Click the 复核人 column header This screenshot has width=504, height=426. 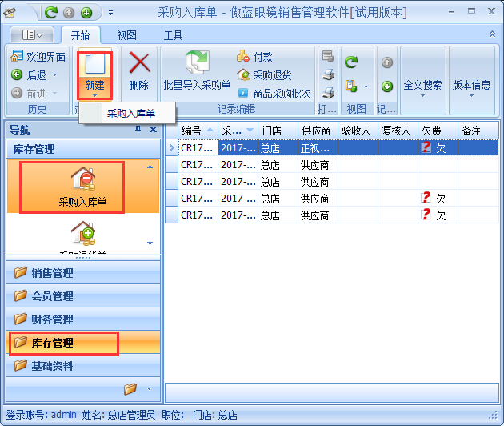[398, 131]
